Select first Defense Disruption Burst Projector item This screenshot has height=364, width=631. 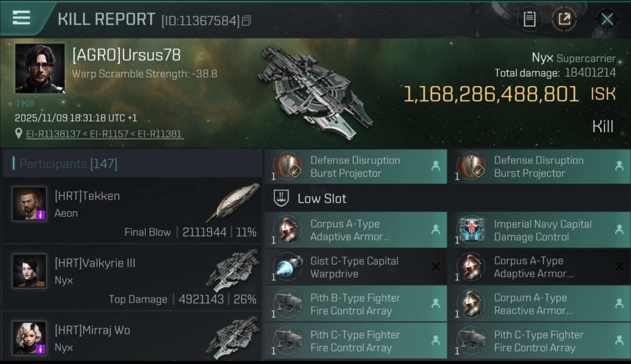click(355, 166)
